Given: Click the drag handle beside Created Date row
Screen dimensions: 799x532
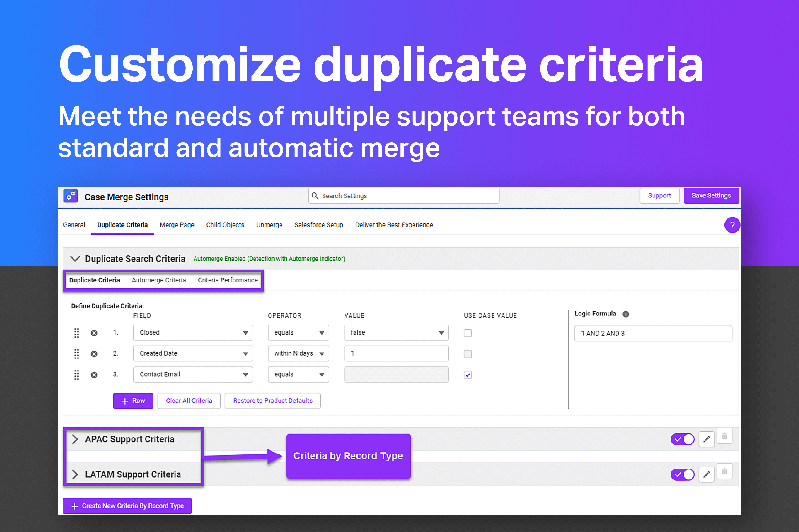Looking at the screenshot, I should pos(76,353).
